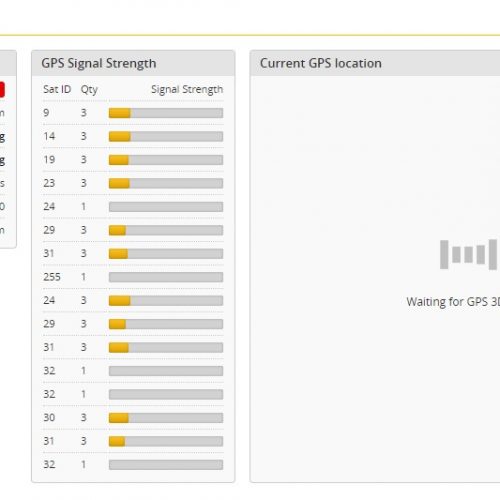Select the row with Sat ID 23
The image size is (500, 500).
point(133,183)
